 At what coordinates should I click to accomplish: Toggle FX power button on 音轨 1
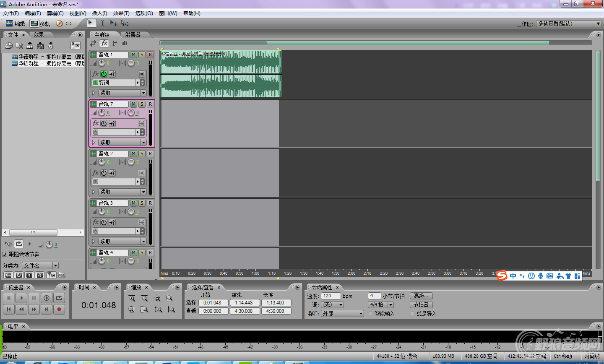pos(104,74)
